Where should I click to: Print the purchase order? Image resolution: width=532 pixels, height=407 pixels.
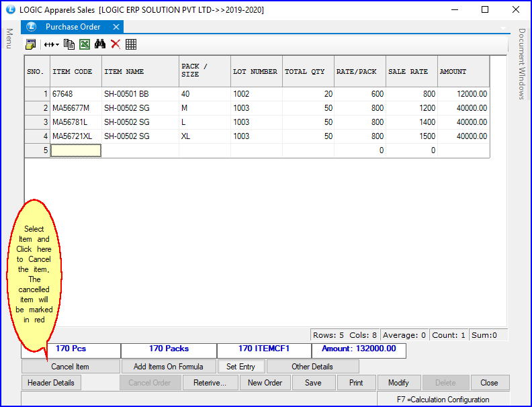[356, 383]
